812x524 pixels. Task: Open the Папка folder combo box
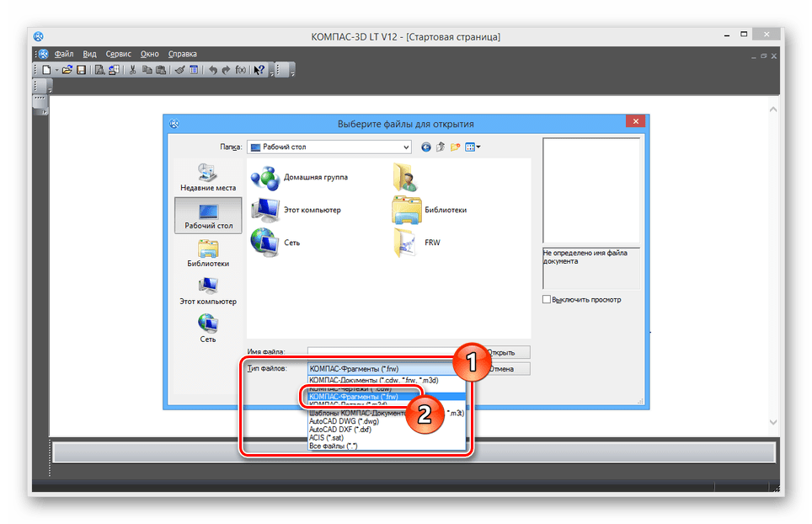329,147
